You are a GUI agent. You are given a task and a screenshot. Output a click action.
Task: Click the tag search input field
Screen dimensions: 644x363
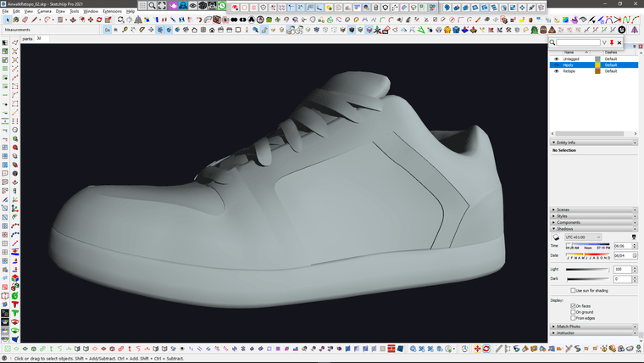(x=578, y=42)
